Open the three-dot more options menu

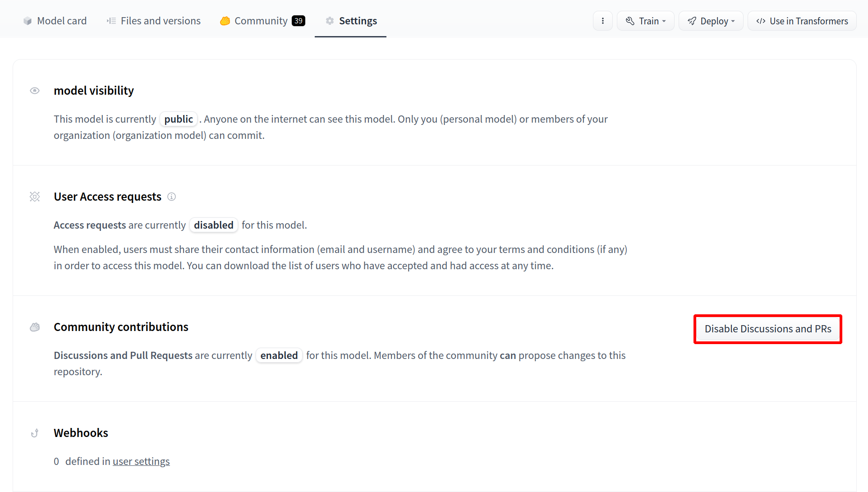tap(602, 21)
